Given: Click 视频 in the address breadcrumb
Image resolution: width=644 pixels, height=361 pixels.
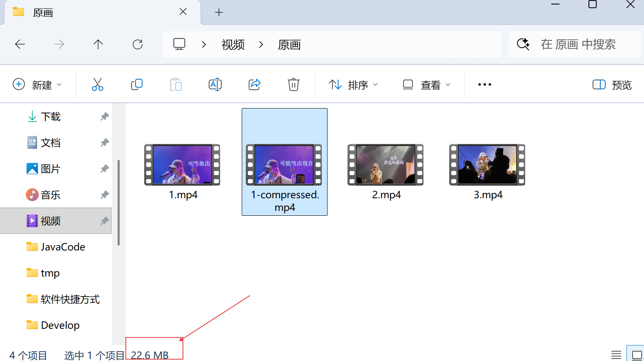Looking at the screenshot, I should 233,44.
